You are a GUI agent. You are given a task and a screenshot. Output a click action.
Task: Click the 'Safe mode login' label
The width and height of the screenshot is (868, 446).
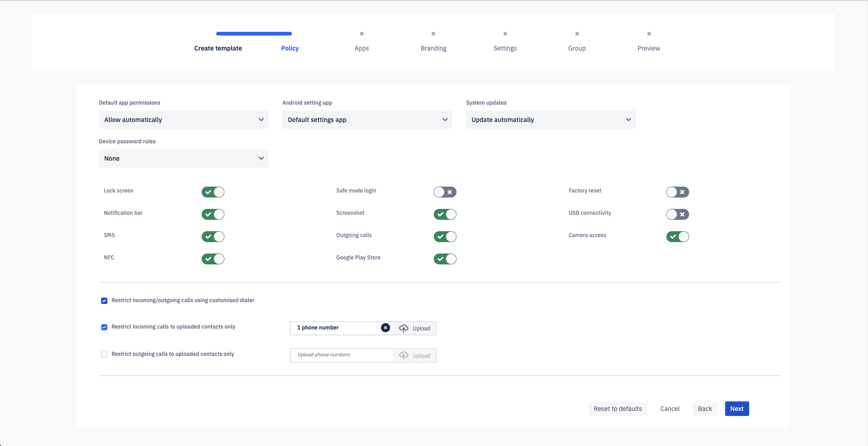[x=356, y=191]
